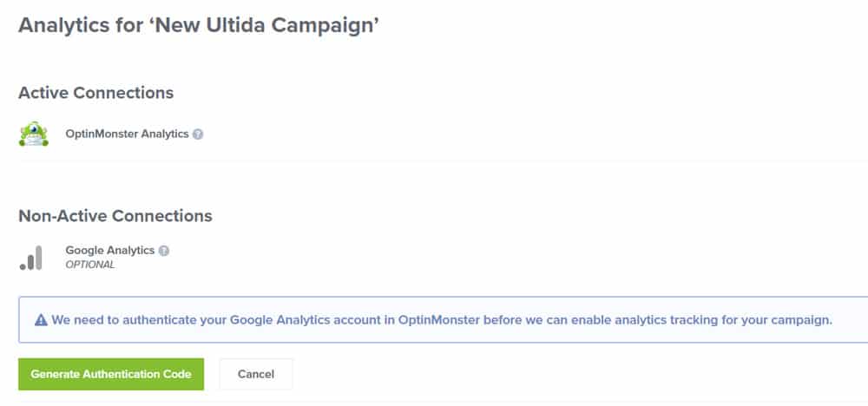Click the 'Analytics for' page title text
Screen dimensions: 868x406
coord(81,25)
